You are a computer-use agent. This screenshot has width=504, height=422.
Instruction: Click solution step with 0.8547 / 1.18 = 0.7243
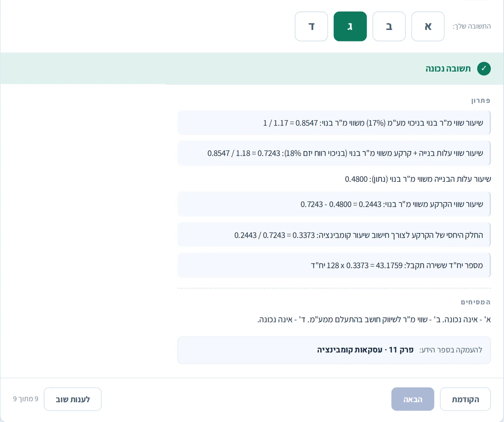coord(334,153)
